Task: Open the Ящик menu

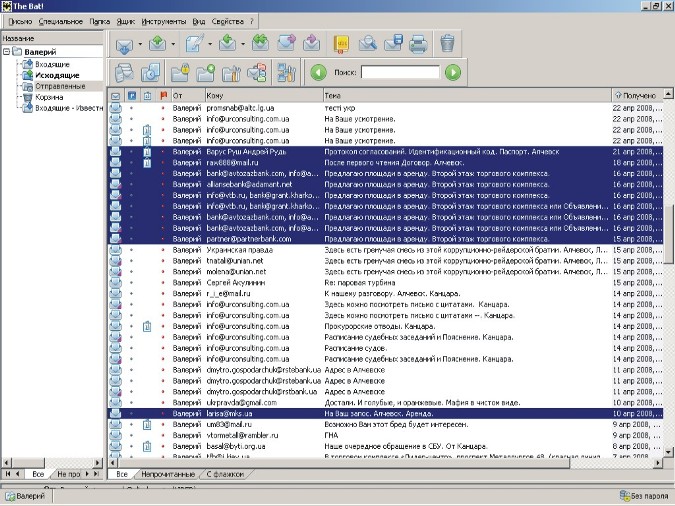Action: point(126,21)
